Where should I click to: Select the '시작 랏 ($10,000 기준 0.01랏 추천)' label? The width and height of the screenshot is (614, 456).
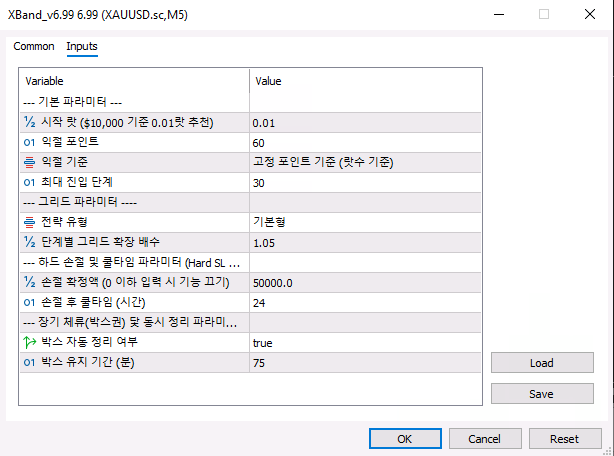(x=127, y=123)
